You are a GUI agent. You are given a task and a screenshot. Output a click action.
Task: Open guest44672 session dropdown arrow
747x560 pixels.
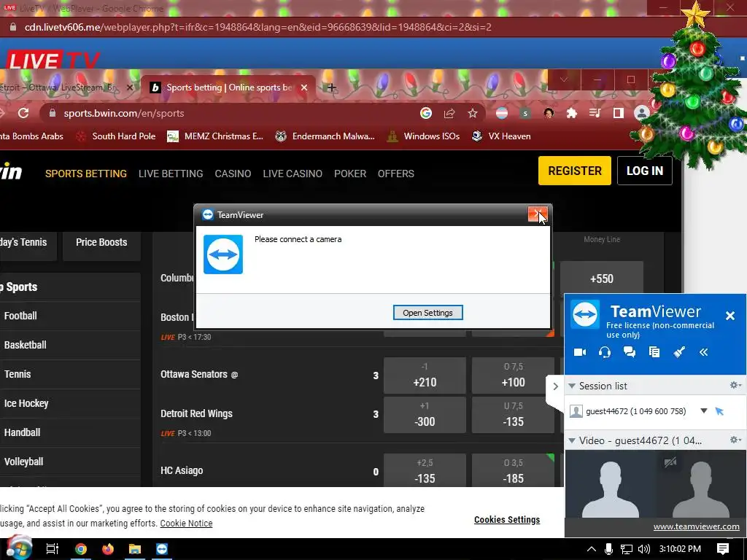click(704, 411)
